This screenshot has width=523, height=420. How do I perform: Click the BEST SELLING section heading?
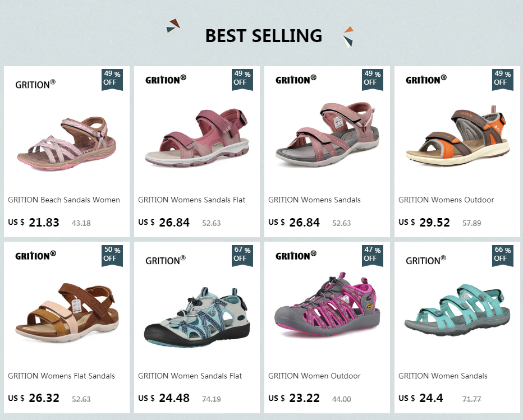click(x=263, y=35)
